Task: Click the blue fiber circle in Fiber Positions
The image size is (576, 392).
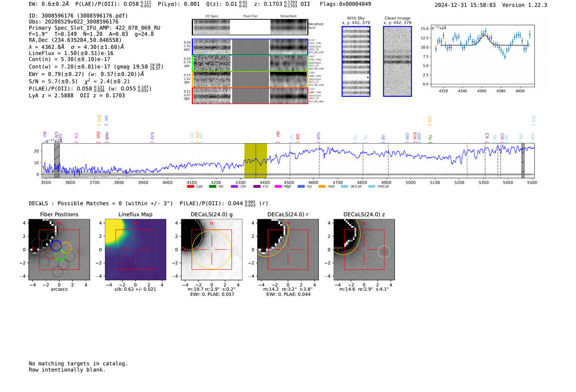Action: tap(56, 246)
